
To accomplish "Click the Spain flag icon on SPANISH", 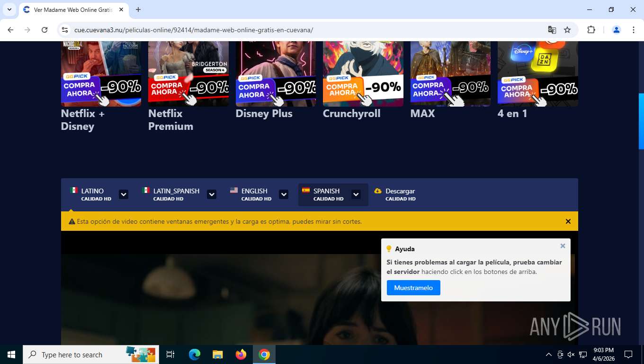I will point(306,190).
